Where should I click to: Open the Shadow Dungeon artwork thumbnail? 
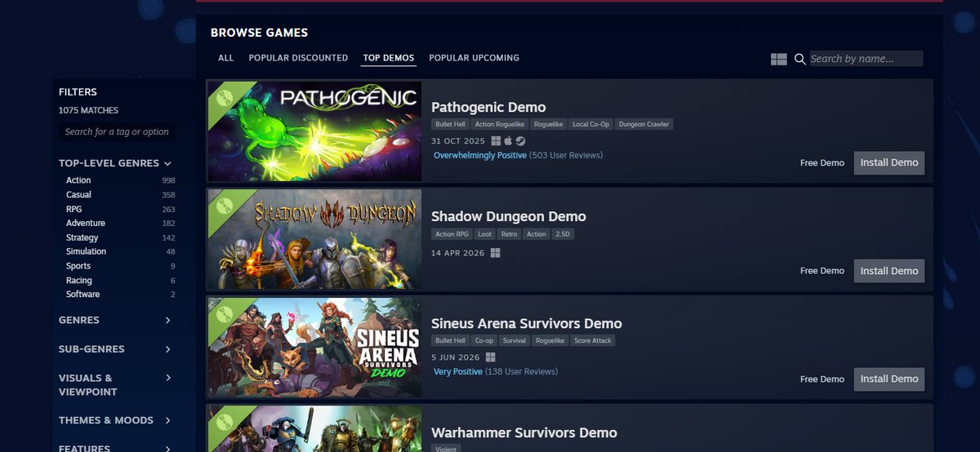[x=314, y=240]
